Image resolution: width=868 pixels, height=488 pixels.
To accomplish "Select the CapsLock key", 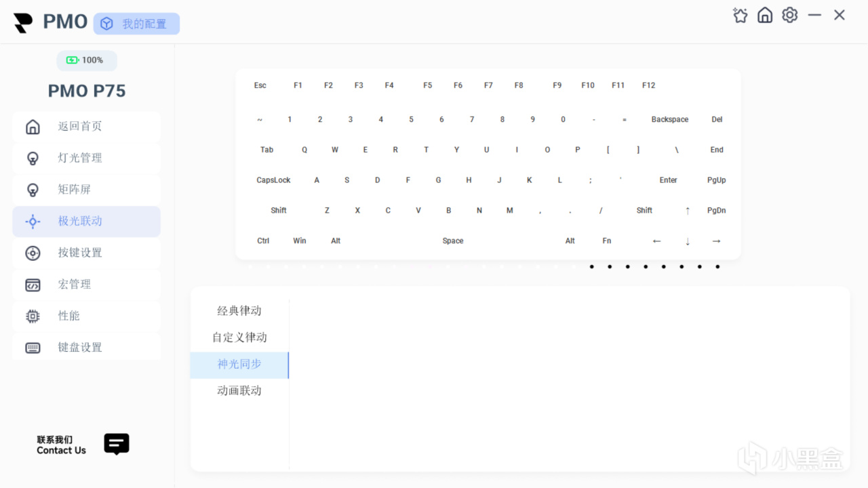I will (x=273, y=180).
